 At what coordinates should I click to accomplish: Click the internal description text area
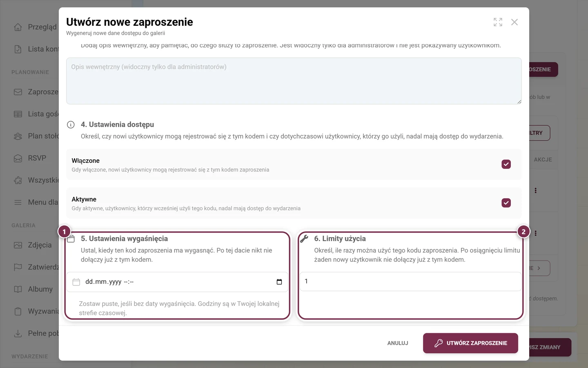[294, 81]
